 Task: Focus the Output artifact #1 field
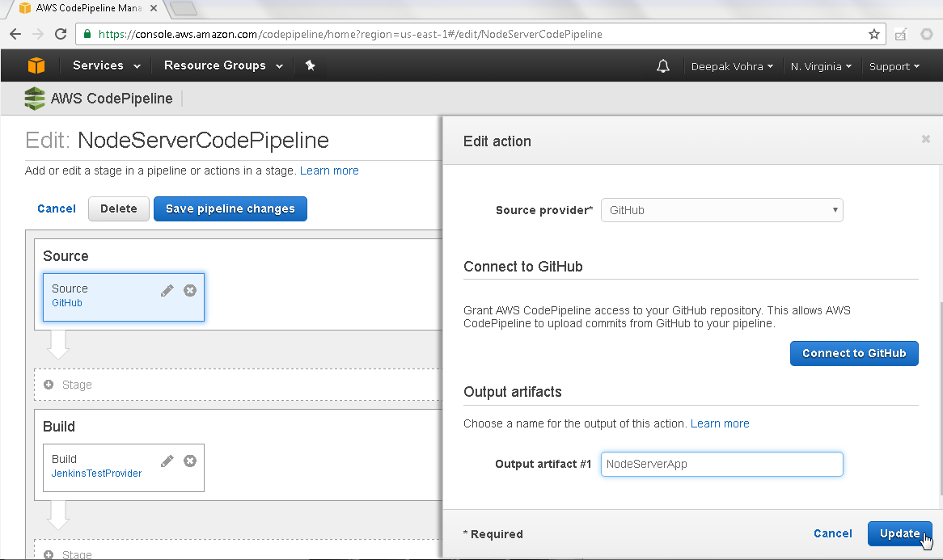pyautogui.click(x=721, y=464)
